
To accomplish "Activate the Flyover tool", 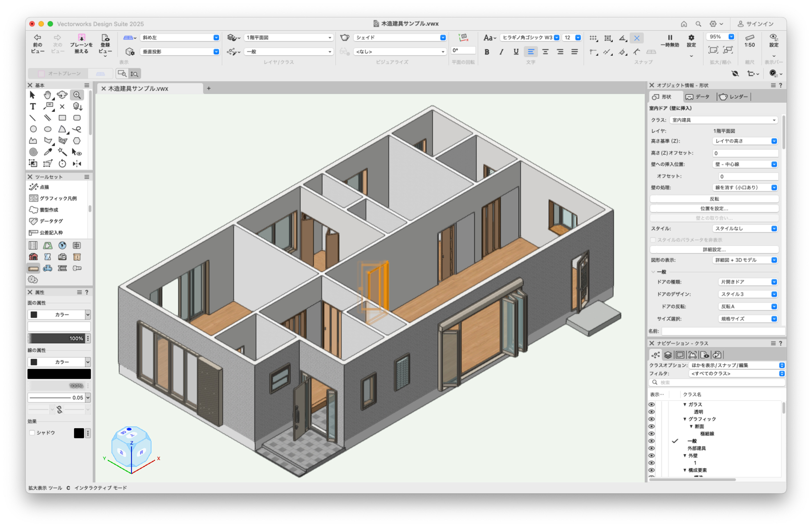I will pyautogui.click(x=62, y=95).
